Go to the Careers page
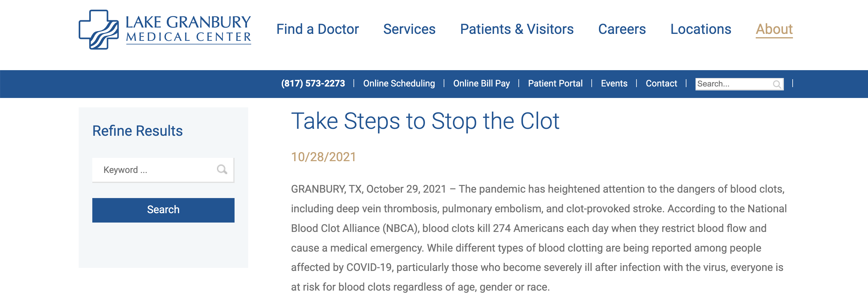The height and width of the screenshot is (306, 868). pyautogui.click(x=622, y=29)
